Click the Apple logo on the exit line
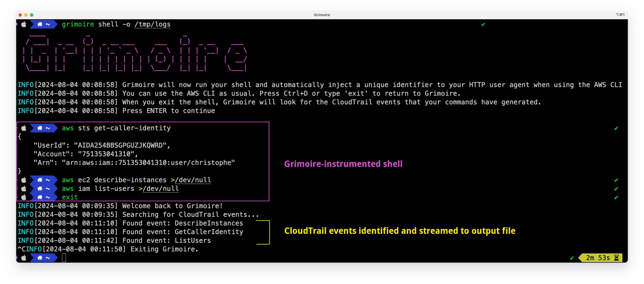644x284 pixels. 24,197
